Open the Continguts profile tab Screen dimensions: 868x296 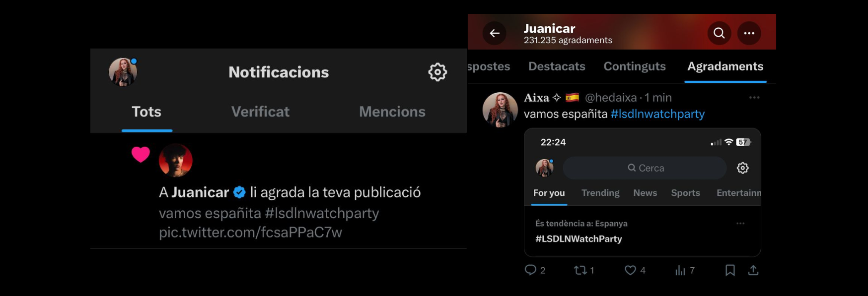[x=635, y=66]
